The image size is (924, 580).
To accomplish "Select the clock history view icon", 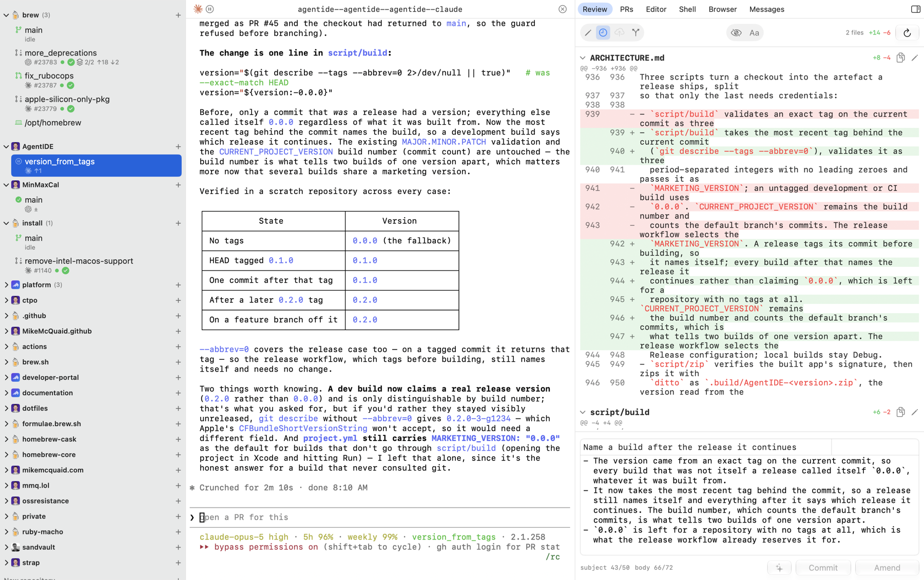I will [x=603, y=33].
